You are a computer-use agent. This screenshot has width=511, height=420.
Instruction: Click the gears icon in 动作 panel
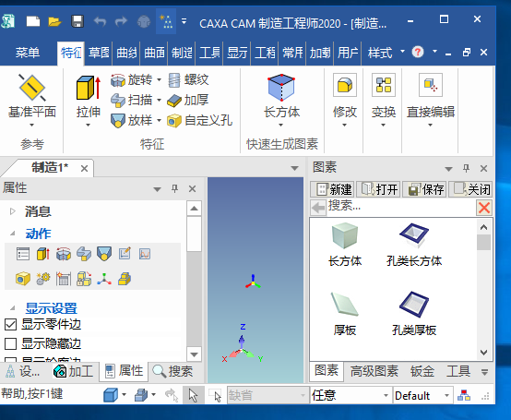43,279
